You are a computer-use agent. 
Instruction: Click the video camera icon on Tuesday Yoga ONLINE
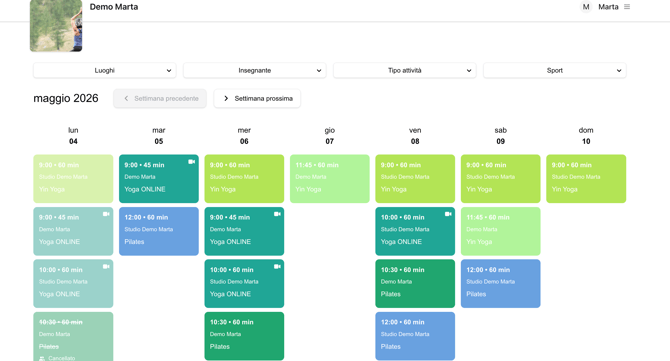point(191,161)
